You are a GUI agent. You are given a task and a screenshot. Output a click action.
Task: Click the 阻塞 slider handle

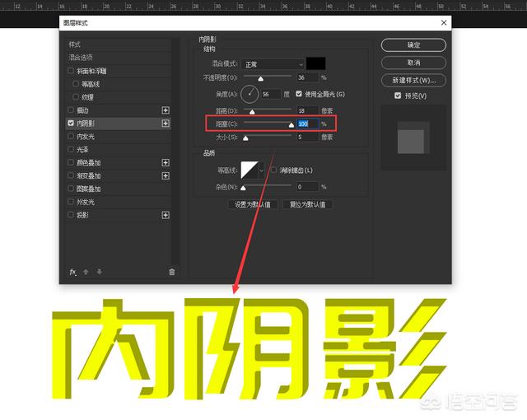pos(291,125)
